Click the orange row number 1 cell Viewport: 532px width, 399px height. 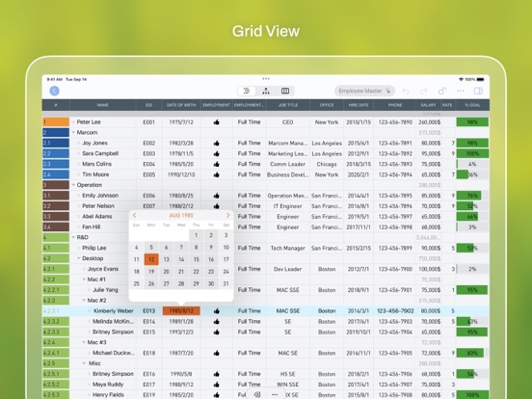point(56,122)
